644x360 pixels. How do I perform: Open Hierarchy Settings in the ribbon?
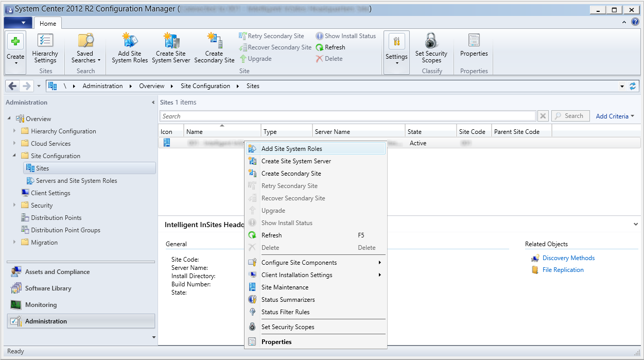(45, 48)
